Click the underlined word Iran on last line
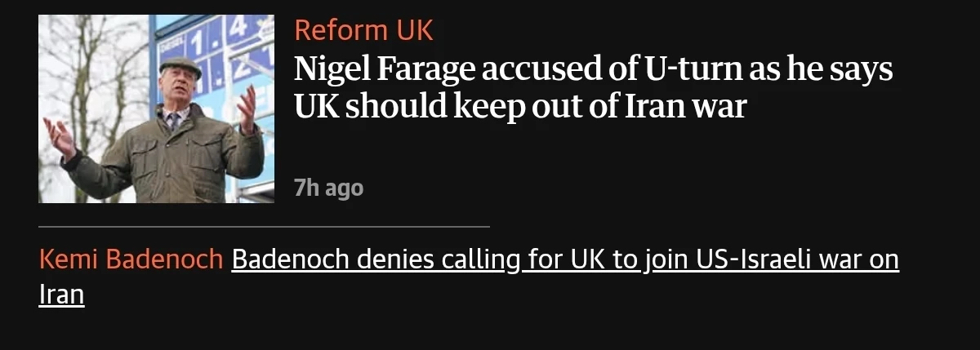 pos(61,294)
